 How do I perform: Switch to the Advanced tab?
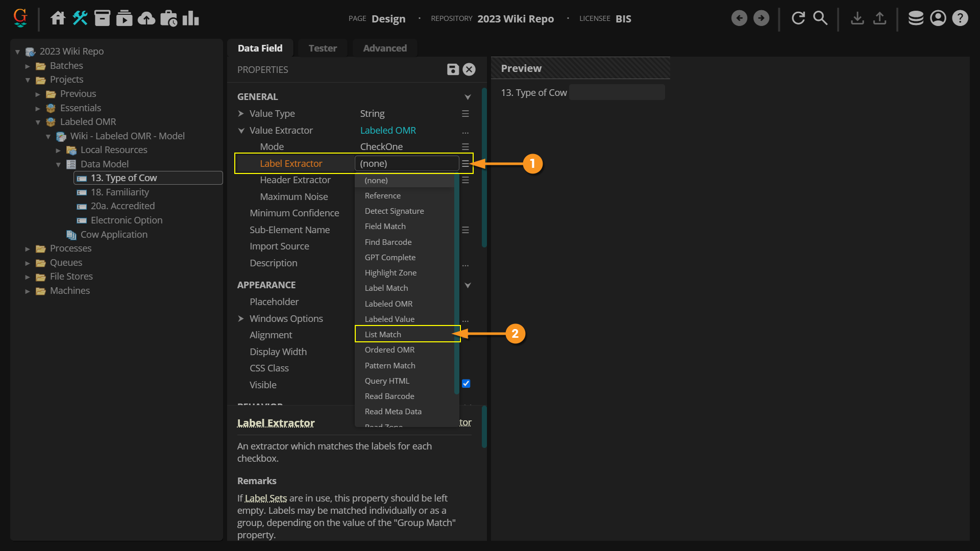coord(385,48)
